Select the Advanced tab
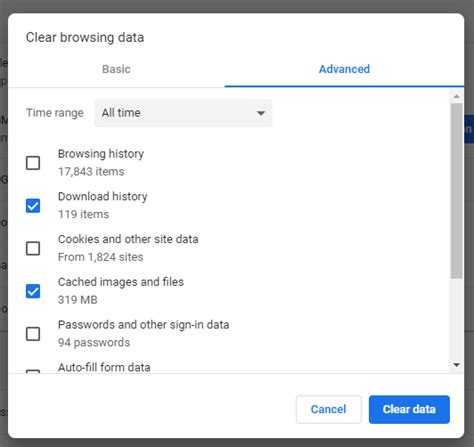474x447 pixels. point(344,69)
